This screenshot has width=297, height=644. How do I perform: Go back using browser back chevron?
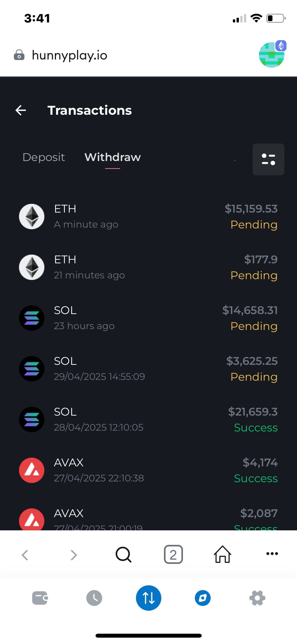tap(25, 555)
